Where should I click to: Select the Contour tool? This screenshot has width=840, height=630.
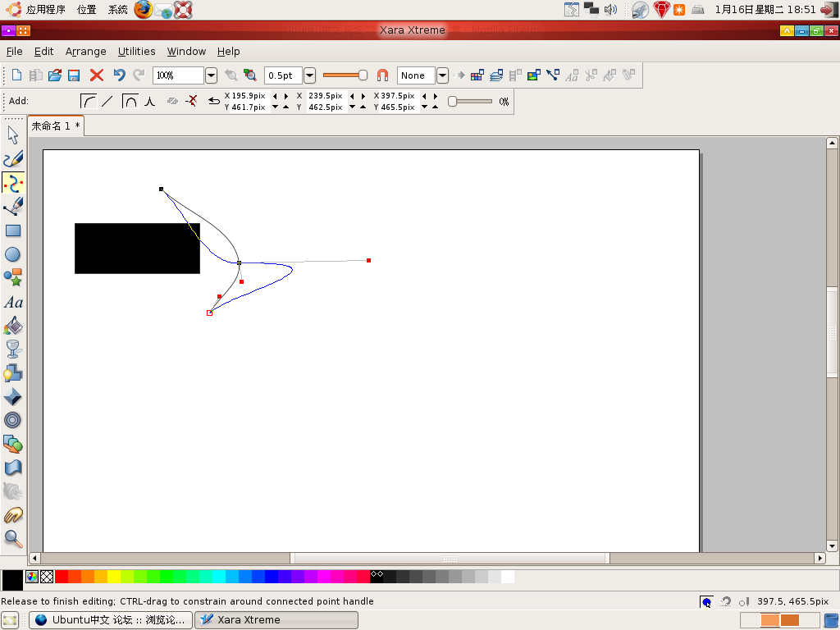13,420
